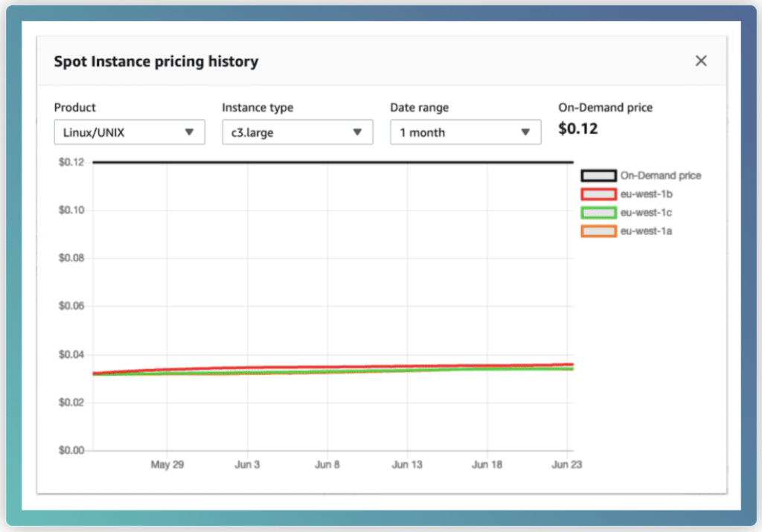
Task: Open the Date range dropdown showing 1 month
Action: click(x=465, y=132)
